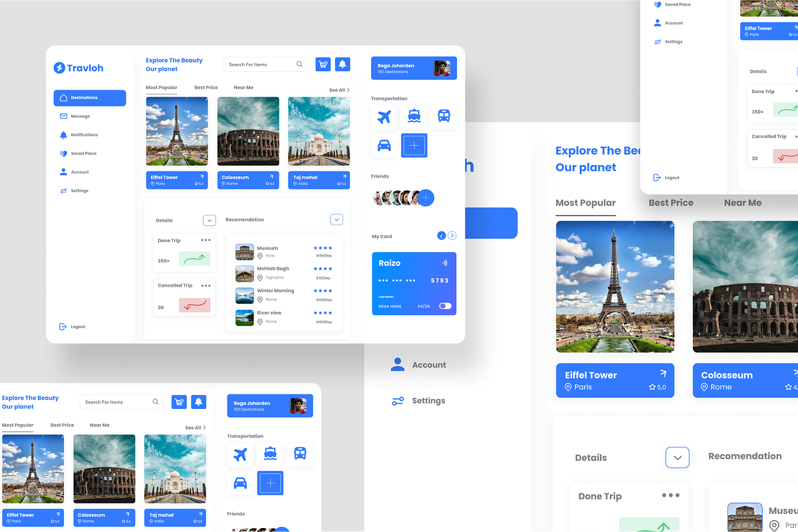Select bus in bottom-left dashboard copy
Viewport: 798px width, 532px height.
[x=300, y=454]
